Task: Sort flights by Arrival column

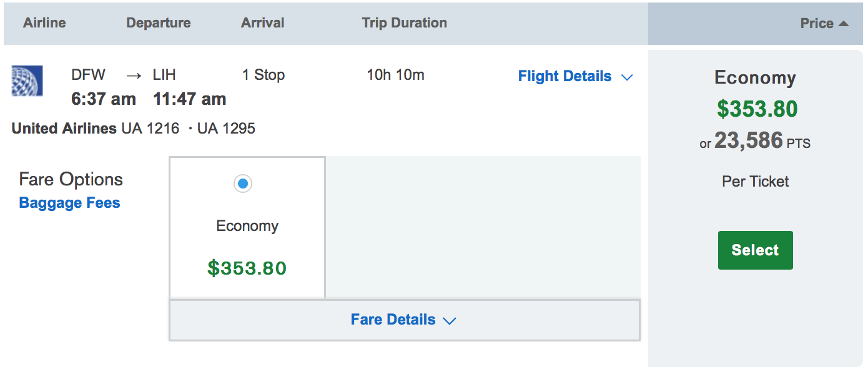Action: [262, 23]
